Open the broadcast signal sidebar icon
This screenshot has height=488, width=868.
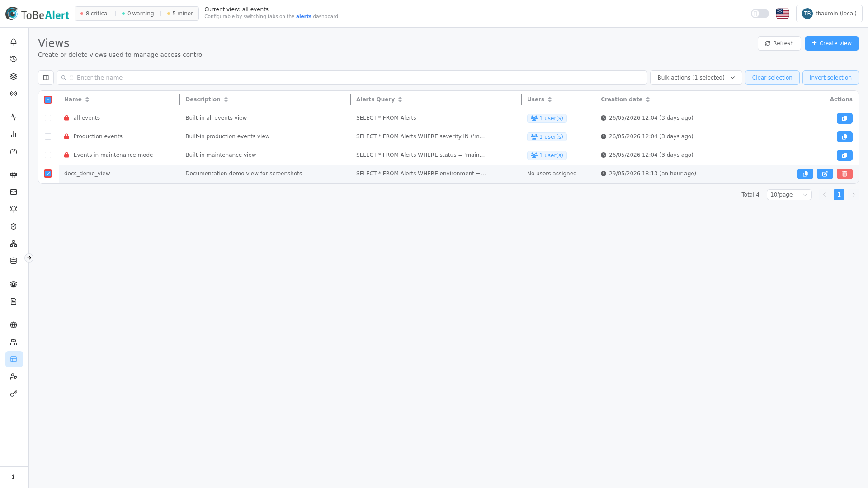pyautogui.click(x=14, y=94)
